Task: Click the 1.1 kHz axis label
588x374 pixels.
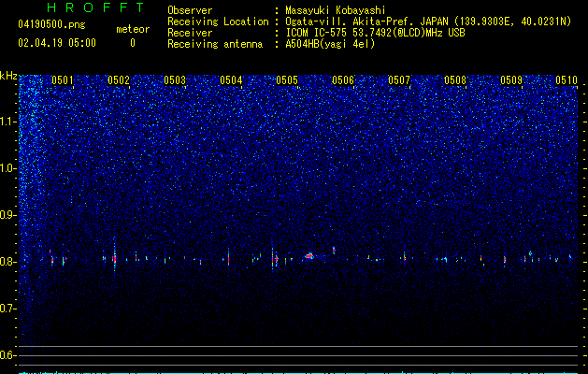Action: [8, 122]
